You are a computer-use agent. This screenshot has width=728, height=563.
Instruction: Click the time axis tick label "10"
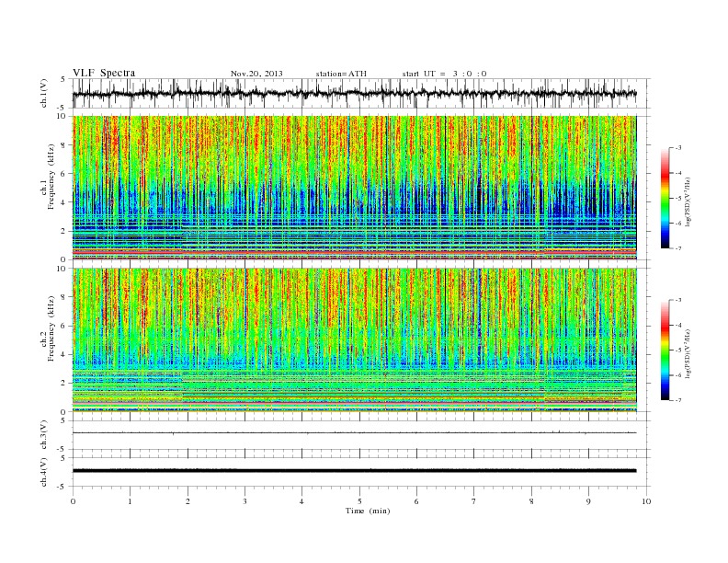(646, 501)
